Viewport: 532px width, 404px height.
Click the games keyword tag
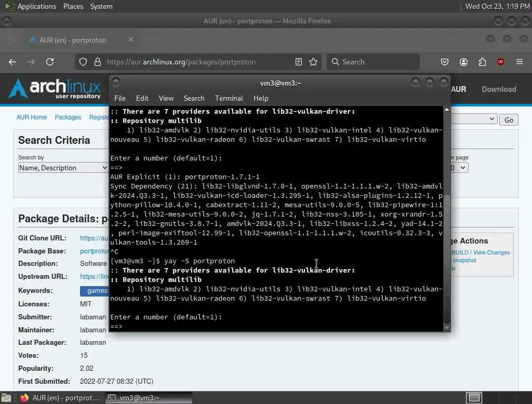(95, 291)
